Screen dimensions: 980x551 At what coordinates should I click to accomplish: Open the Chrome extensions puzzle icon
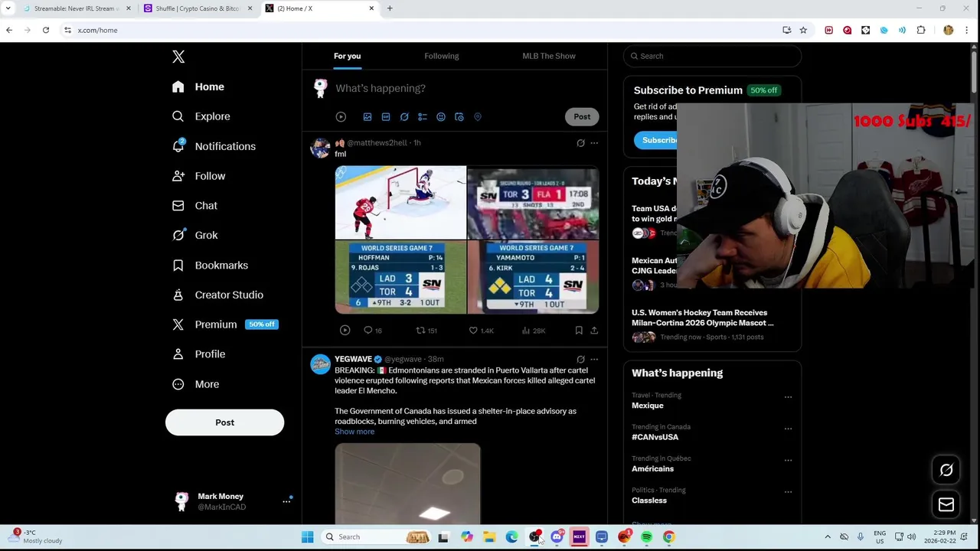coord(921,30)
